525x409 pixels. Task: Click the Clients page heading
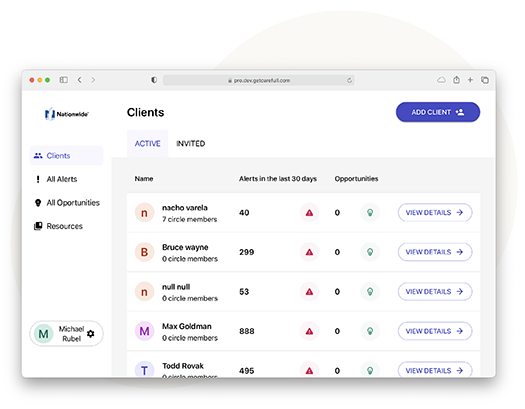pyautogui.click(x=146, y=112)
